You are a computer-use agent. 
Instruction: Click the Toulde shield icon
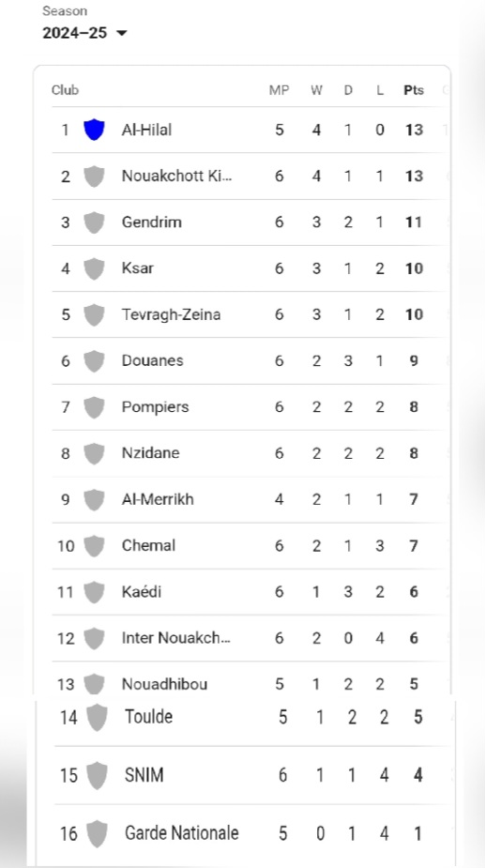point(98,717)
